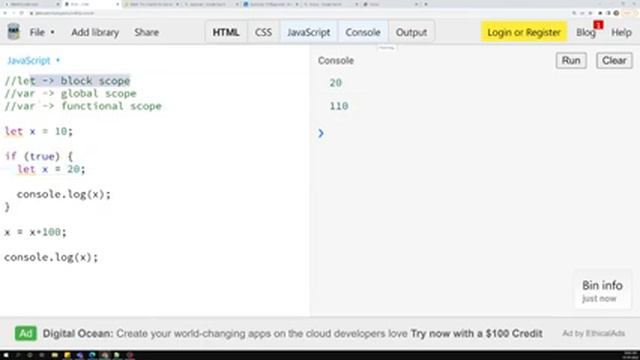Open the File menu dropdown

point(42,32)
